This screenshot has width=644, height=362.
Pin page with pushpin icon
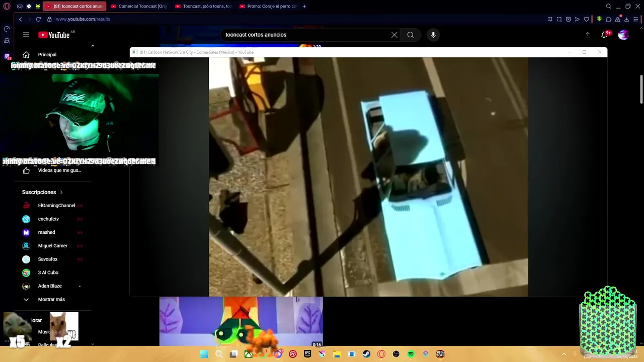550,19
